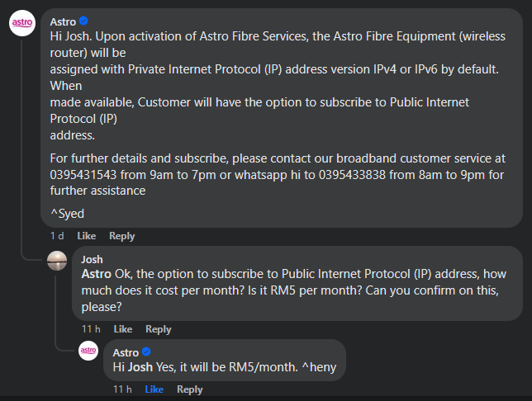Click the '11 h' timestamp under Josh's comment
This screenshot has height=401, width=532.
(x=91, y=329)
